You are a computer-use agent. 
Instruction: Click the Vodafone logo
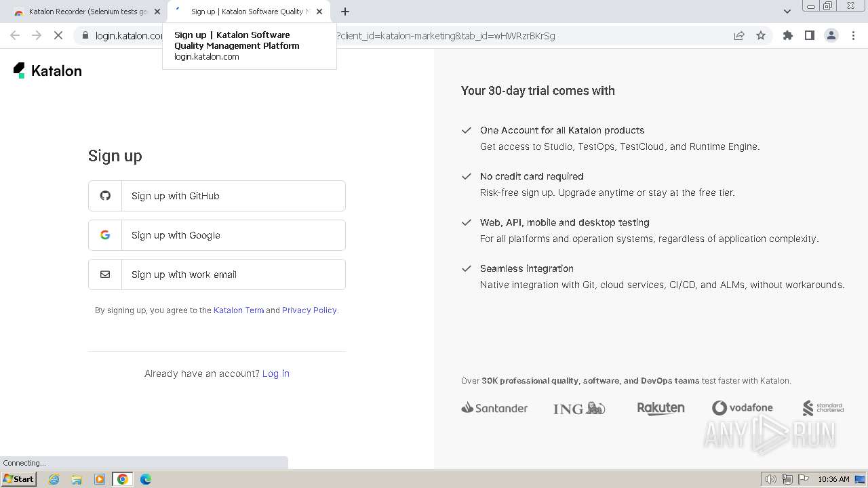pyautogui.click(x=743, y=408)
